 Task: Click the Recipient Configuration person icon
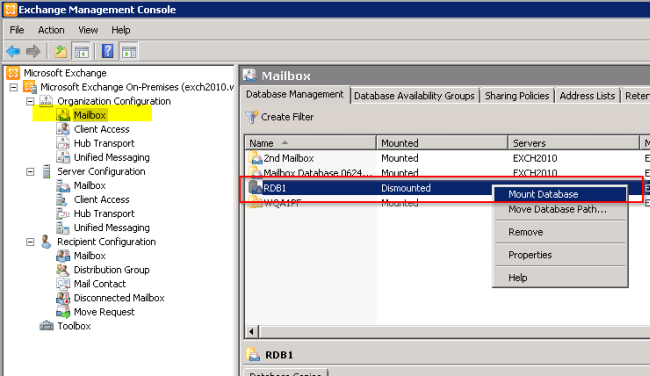tap(46, 242)
